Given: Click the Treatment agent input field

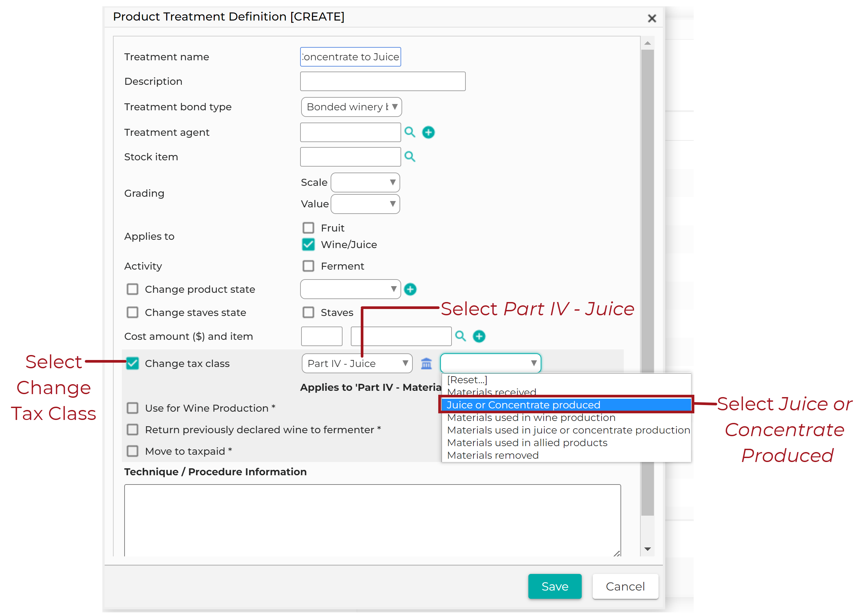Looking at the screenshot, I should (351, 132).
